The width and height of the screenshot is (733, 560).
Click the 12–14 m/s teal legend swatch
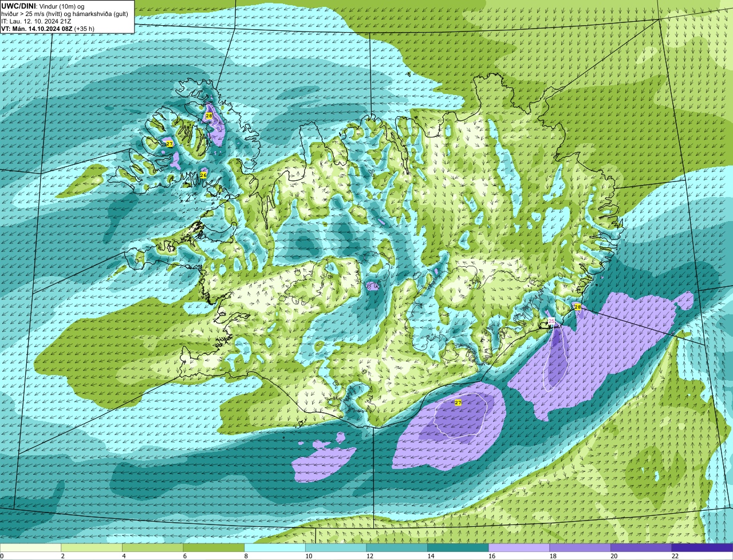point(397,548)
